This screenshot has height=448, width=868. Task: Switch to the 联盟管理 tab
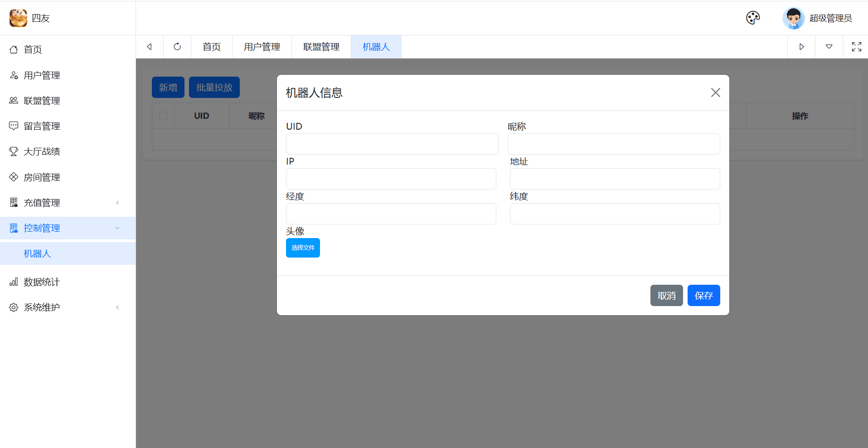coord(321,47)
